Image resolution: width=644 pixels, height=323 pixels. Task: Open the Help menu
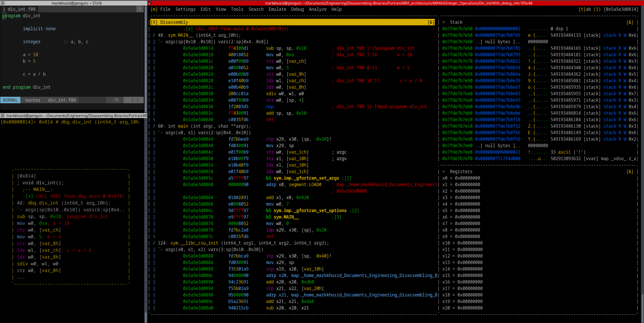tap(336, 9)
